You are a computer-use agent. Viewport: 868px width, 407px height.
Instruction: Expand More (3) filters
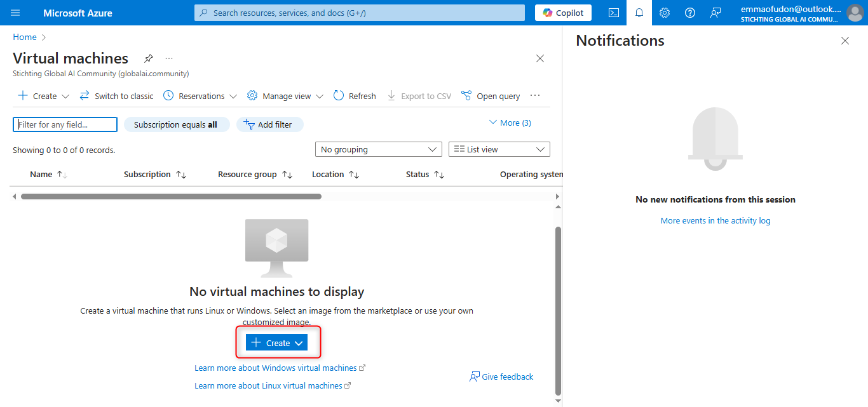(510, 123)
